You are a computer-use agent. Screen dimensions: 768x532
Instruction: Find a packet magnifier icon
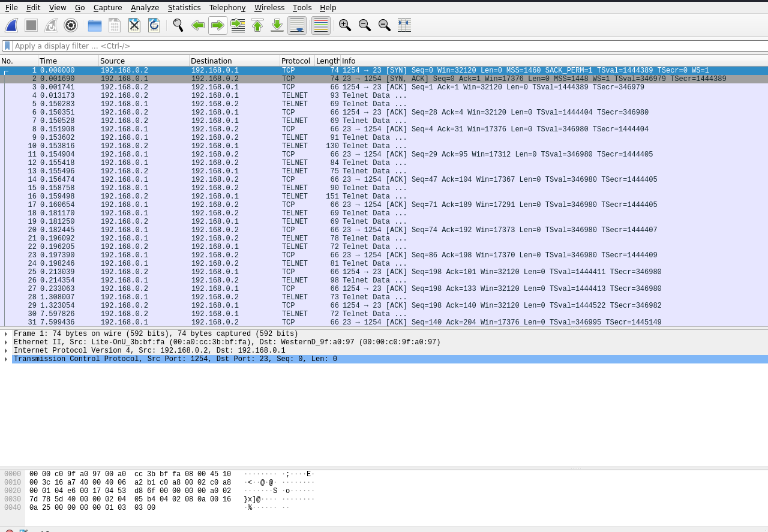point(178,25)
